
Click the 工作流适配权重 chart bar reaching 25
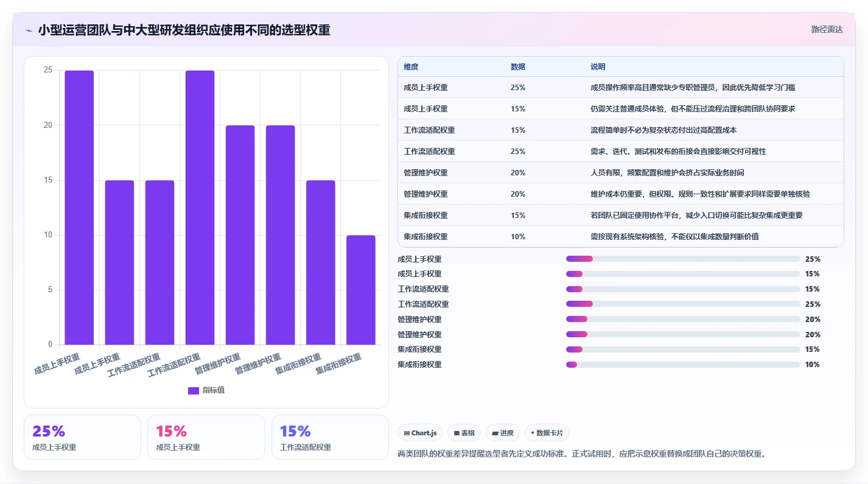click(200, 208)
